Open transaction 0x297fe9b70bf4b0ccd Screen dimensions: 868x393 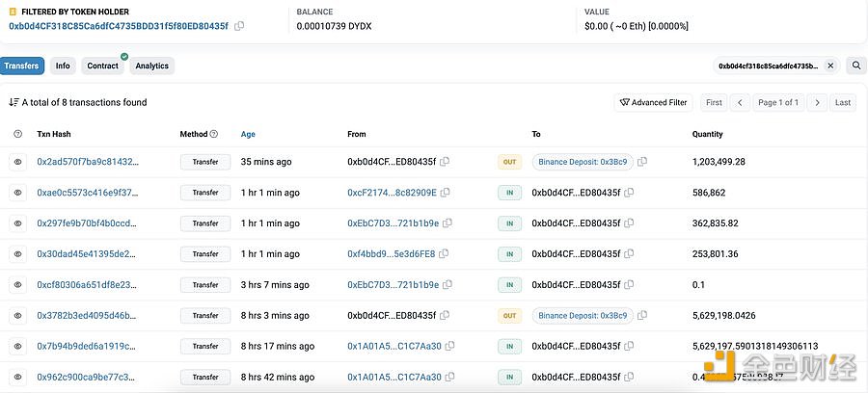(88, 223)
